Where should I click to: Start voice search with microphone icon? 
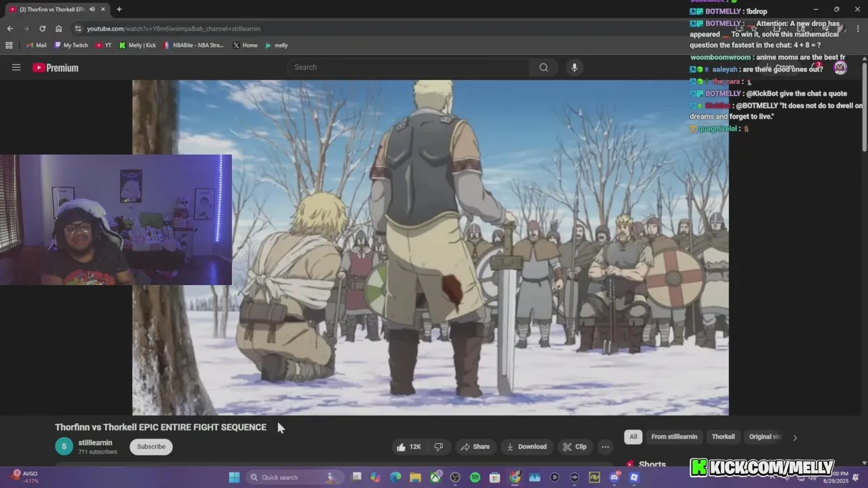574,67
